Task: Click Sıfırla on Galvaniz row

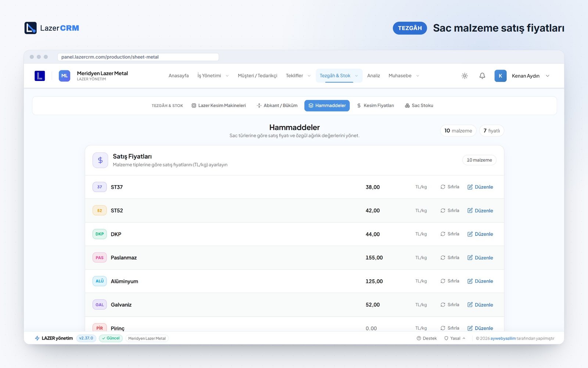Action: point(450,305)
